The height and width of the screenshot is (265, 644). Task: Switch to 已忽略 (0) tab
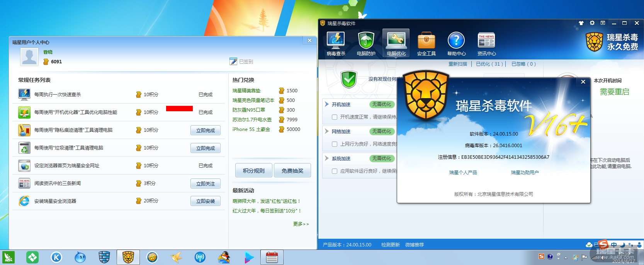pos(523,64)
